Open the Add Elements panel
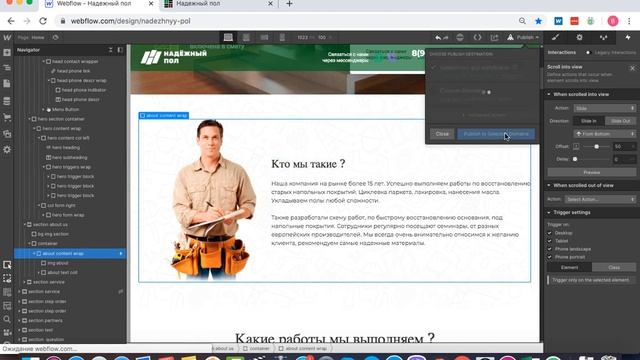 click(x=7, y=53)
